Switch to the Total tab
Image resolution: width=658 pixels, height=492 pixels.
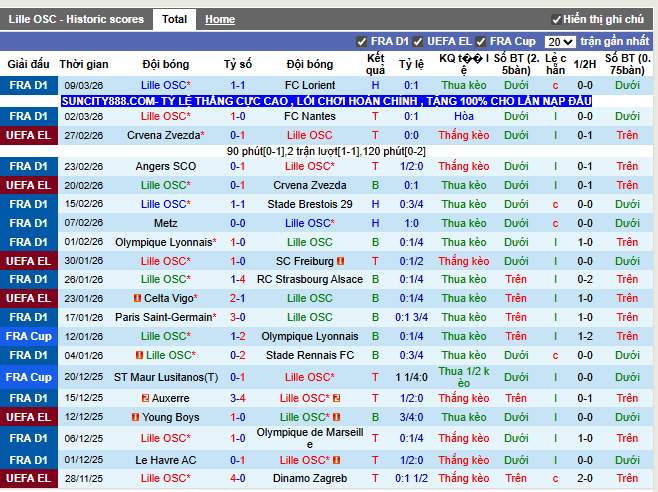click(x=174, y=19)
